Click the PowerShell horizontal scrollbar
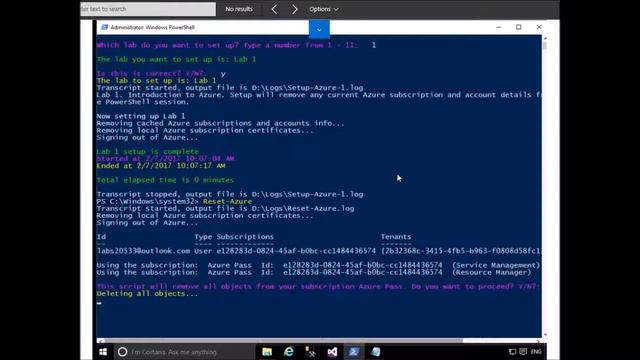The width and height of the screenshot is (640, 360). pyautogui.click(x=283, y=340)
